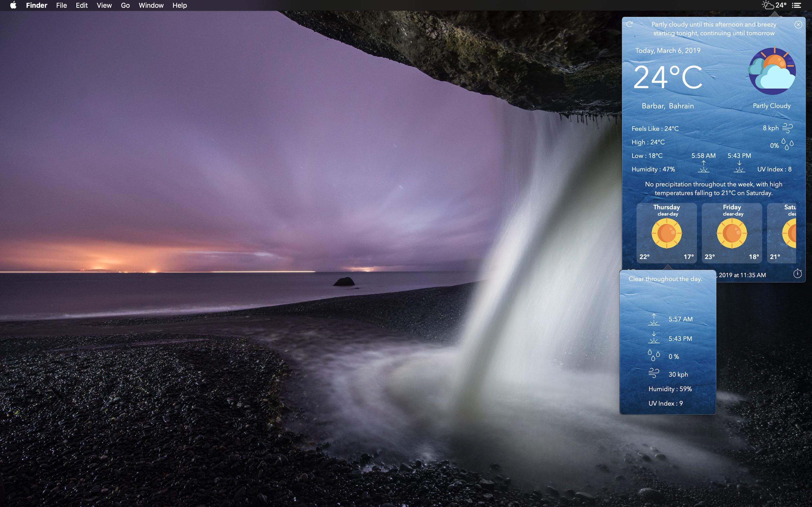Dismiss the weather popup with the X button
The image size is (812, 507).
click(x=798, y=25)
